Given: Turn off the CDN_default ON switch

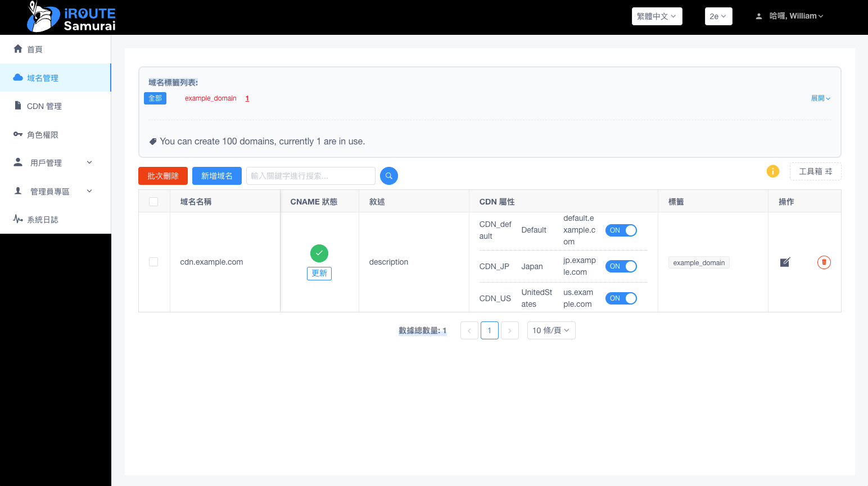Looking at the screenshot, I should (621, 230).
